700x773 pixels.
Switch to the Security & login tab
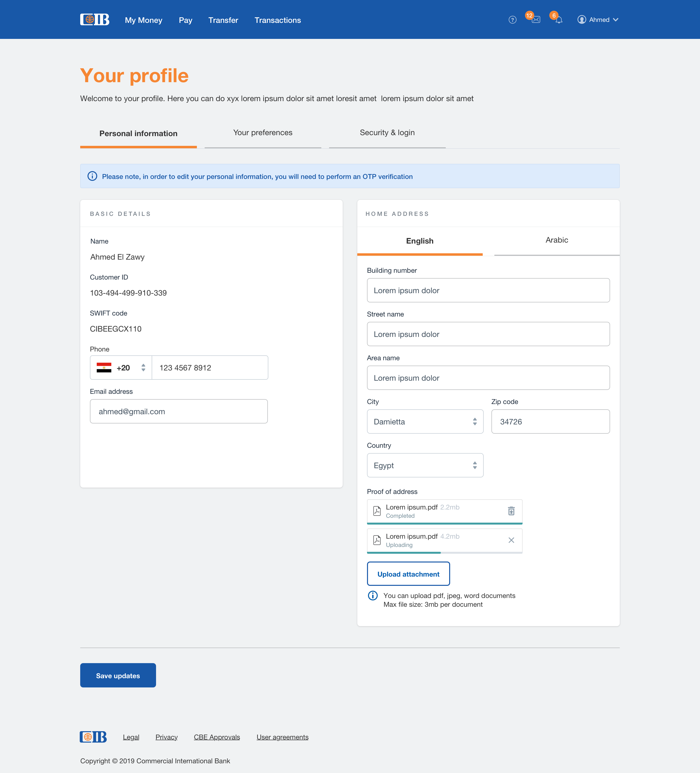pyautogui.click(x=387, y=133)
